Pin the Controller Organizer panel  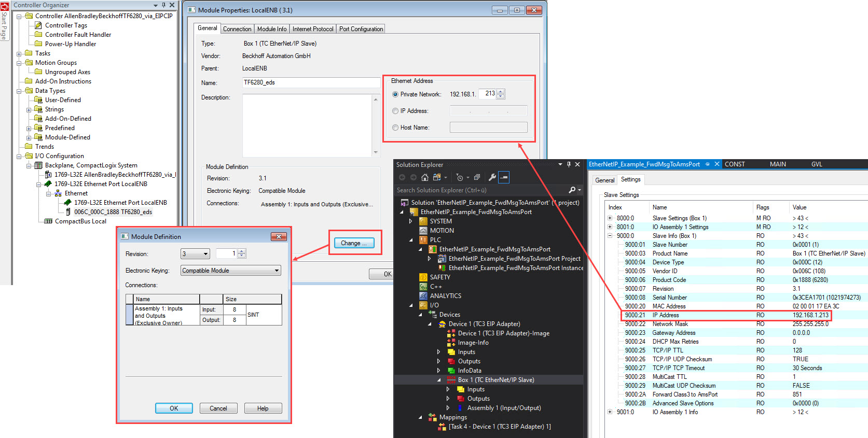point(163,5)
